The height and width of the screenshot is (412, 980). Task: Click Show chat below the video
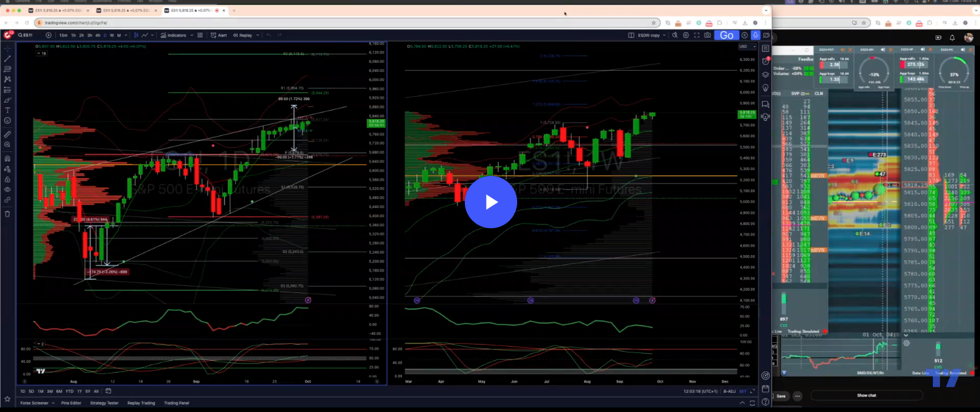click(x=866, y=396)
